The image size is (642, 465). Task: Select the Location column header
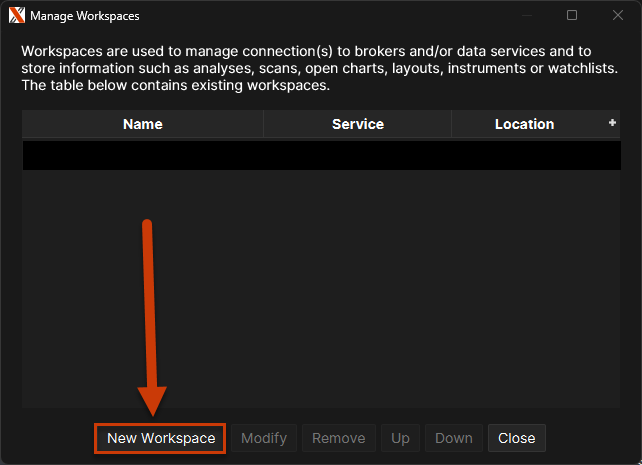524,124
